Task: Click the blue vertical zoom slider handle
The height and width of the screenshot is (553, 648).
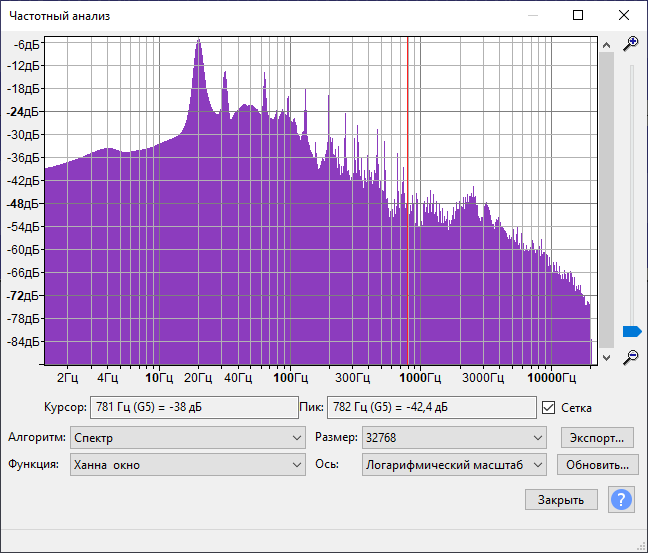Action: 631,331
